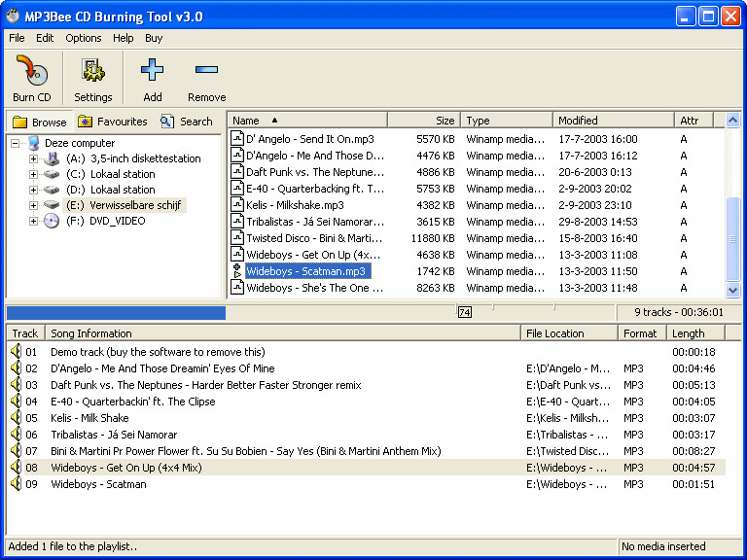This screenshot has height=560, width=747.
Task: Expand the E: Verwisselbare schijf node
Action: [33, 206]
